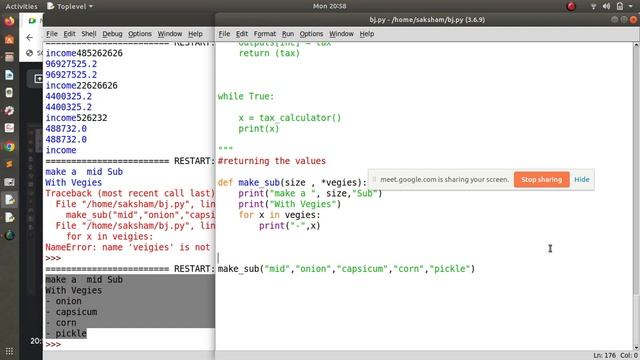Click the make_sub("mid","onion"...) call line
This screenshot has height=360, width=640.
(x=346, y=269)
